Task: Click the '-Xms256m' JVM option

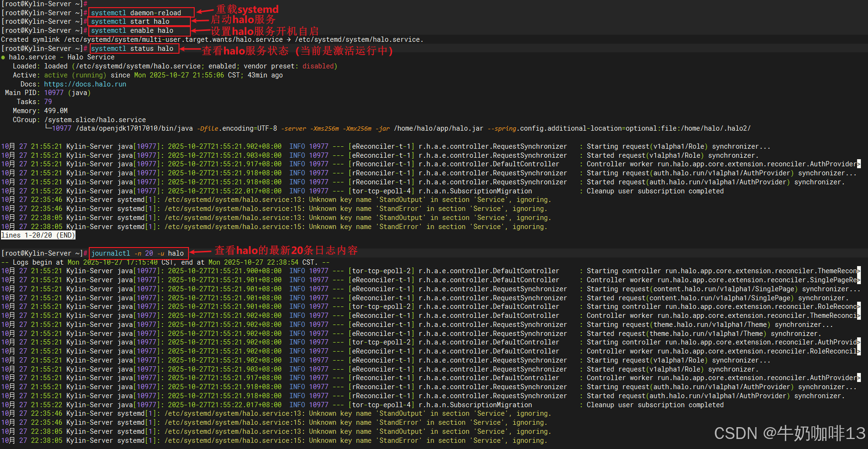Action: point(325,128)
